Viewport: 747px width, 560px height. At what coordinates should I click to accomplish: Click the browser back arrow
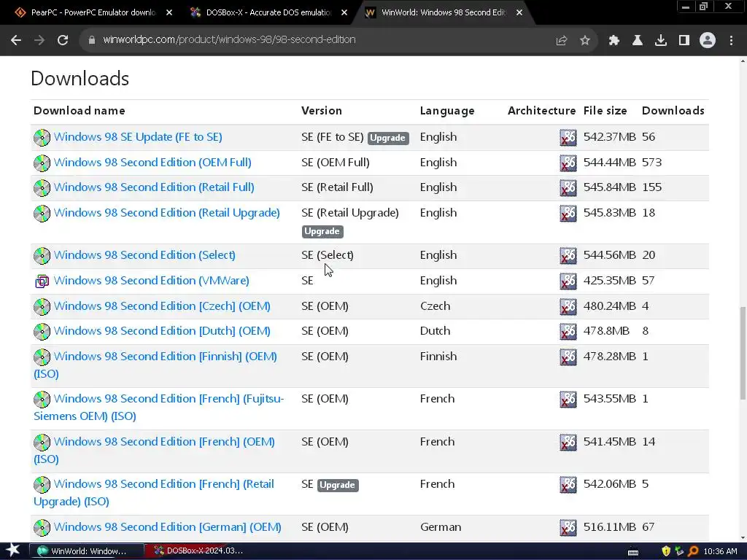16,40
